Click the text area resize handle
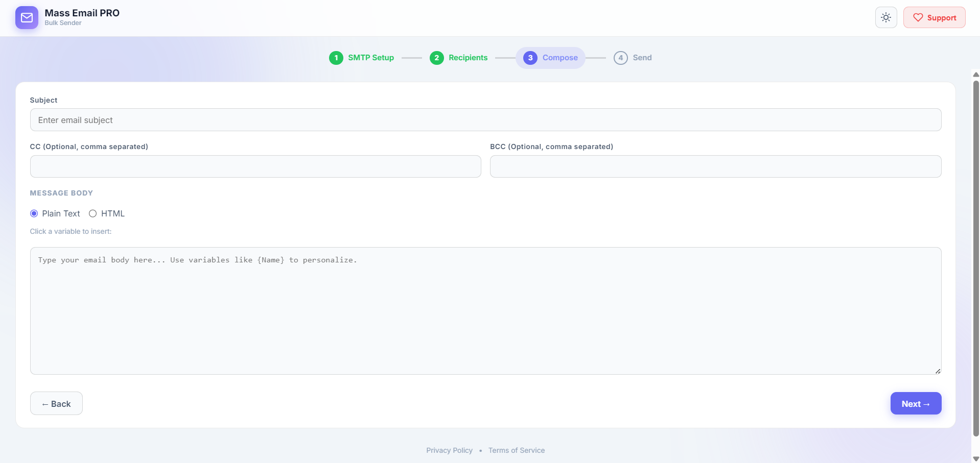Viewport: 980px width, 463px height. (938, 371)
